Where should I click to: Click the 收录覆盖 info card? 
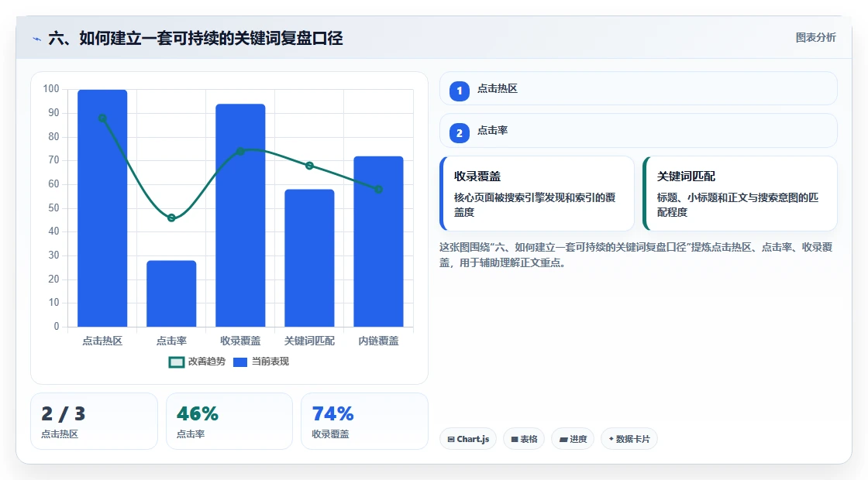coord(537,194)
